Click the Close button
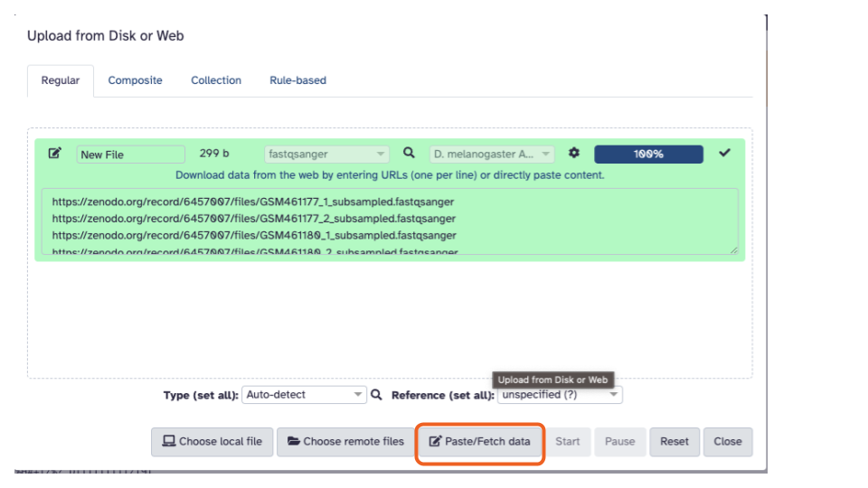The image size is (868, 488). click(727, 442)
